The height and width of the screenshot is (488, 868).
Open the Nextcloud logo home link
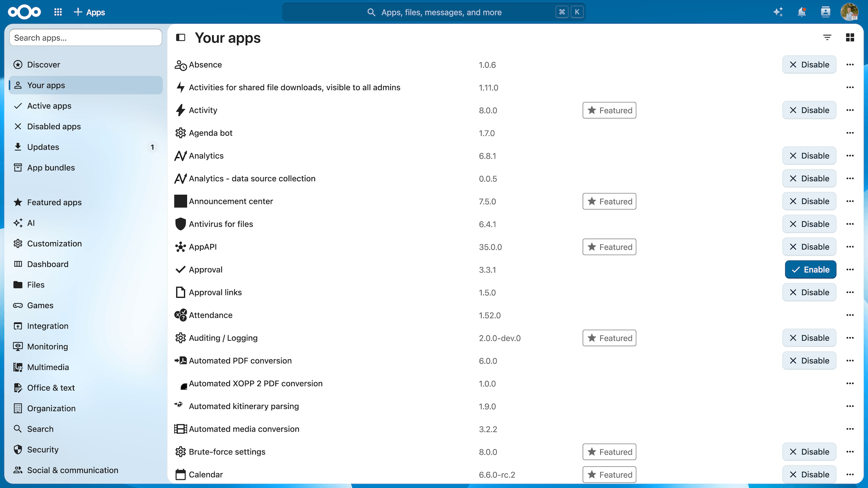[x=24, y=12]
